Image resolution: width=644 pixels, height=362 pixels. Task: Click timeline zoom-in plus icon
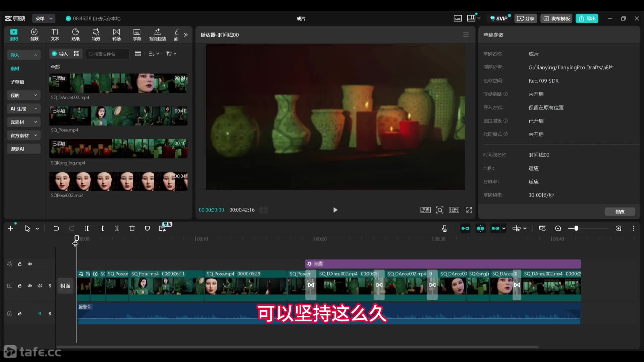pyautogui.click(x=619, y=229)
